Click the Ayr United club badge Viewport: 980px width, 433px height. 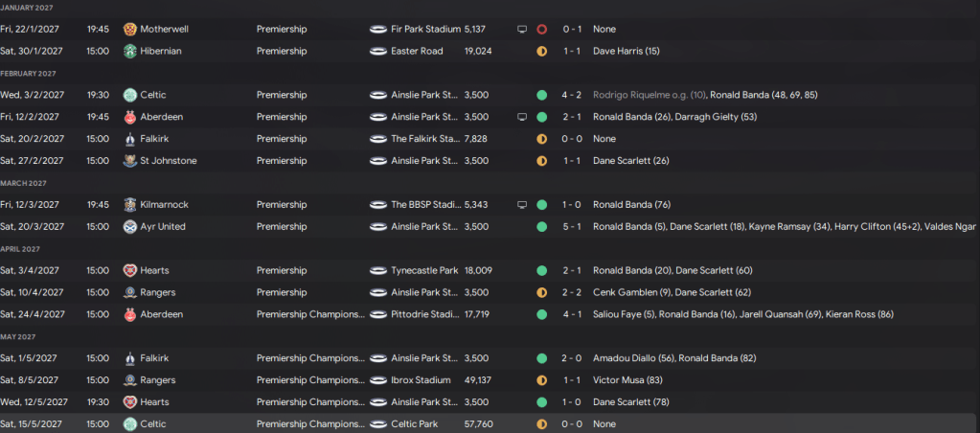click(x=129, y=227)
